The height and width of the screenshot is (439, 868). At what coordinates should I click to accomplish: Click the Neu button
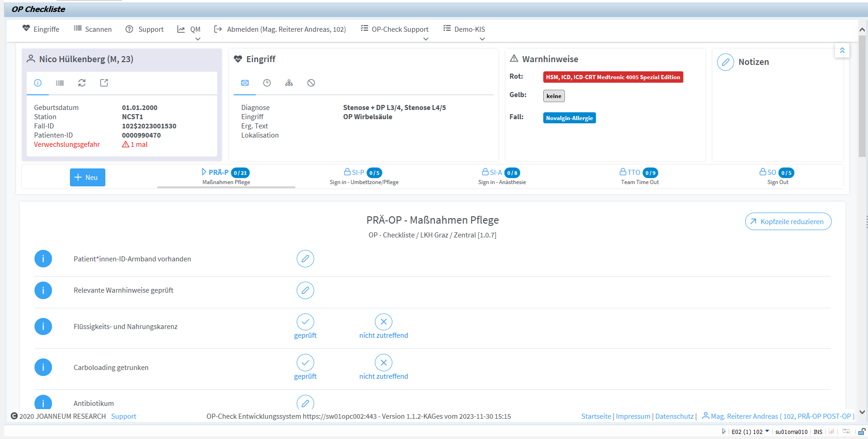tap(87, 177)
